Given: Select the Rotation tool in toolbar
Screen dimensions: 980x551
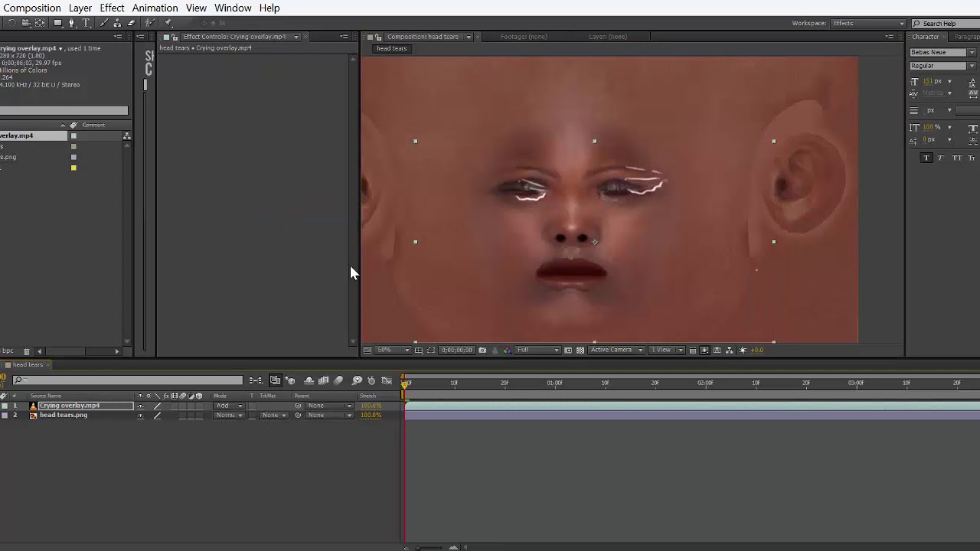Looking at the screenshot, I should coord(11,23).
